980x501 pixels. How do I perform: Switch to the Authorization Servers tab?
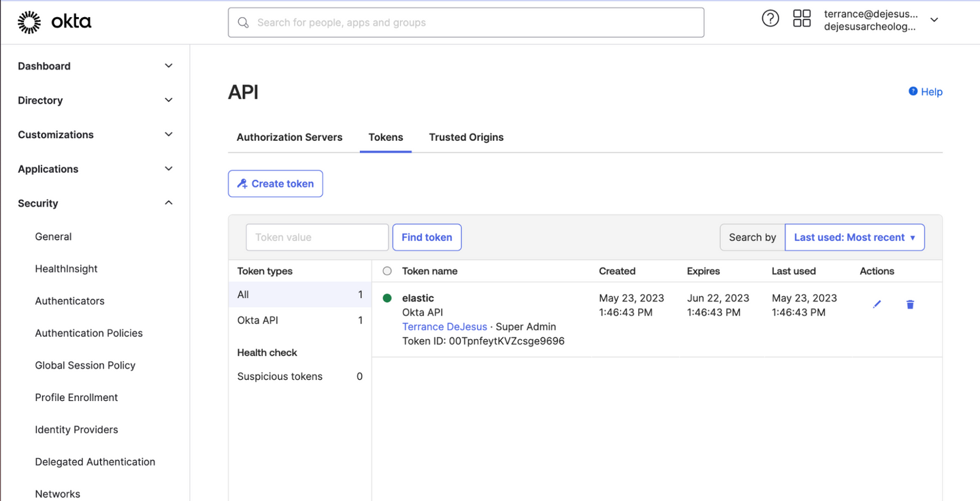tap(289, 137)
